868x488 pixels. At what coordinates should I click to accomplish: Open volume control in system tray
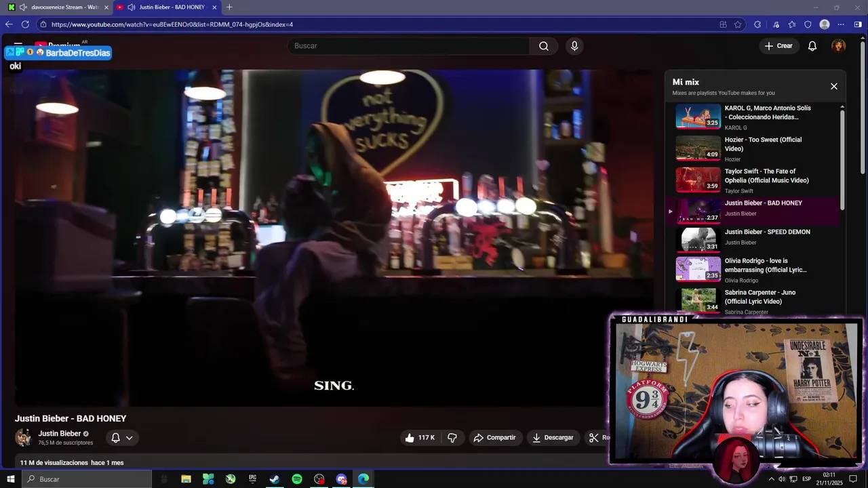tap(782, 479)
